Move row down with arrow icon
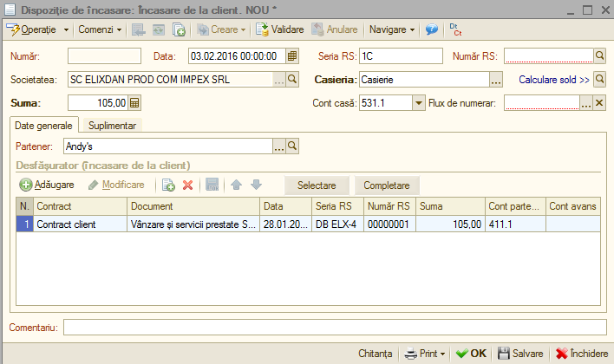The height and width of the screenshot is (364, 614). pos(256,185)
